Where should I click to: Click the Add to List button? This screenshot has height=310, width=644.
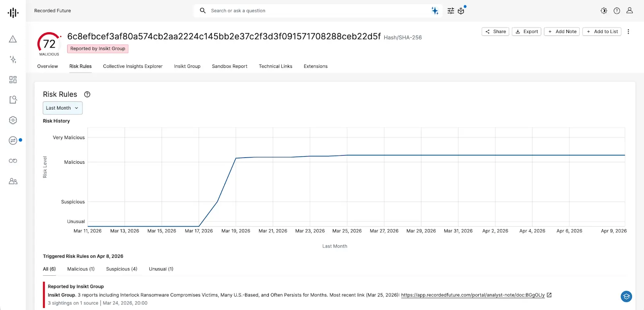602,31
